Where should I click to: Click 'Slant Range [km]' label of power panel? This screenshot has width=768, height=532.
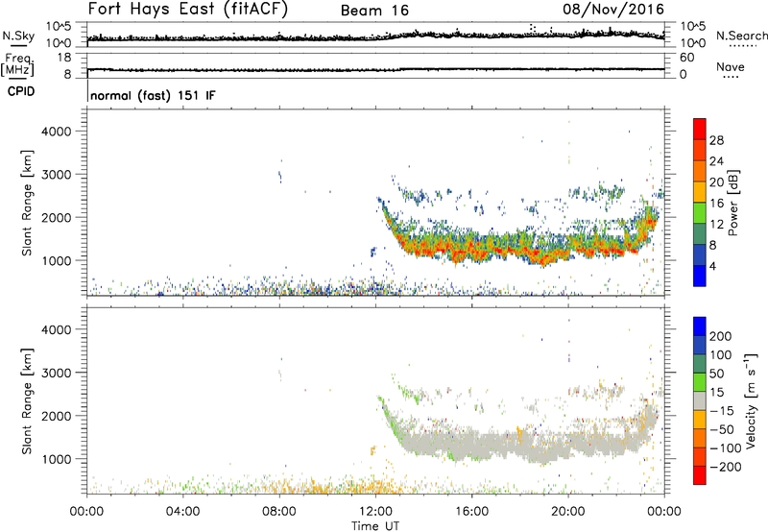pyautogui.click(x=27, y=203)
